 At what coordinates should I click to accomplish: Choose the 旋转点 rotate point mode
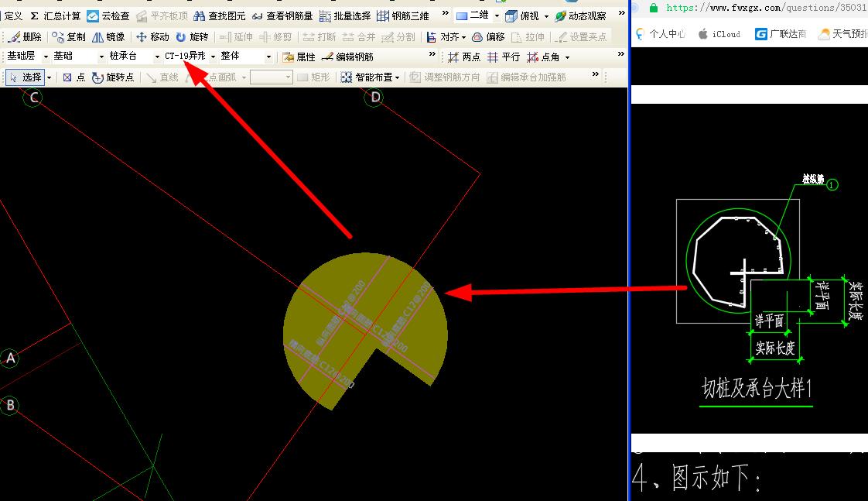114,77
